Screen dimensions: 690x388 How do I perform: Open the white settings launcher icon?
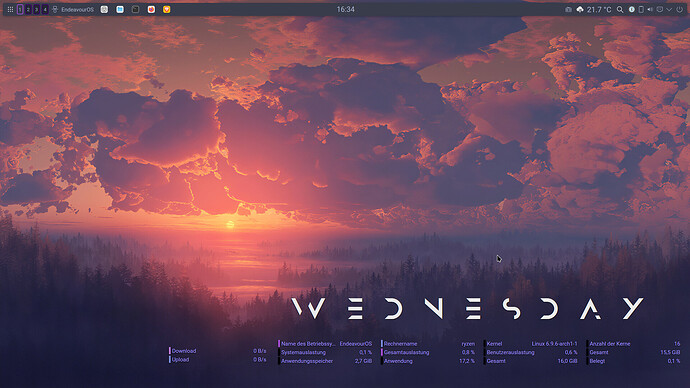tap(104, 9)
